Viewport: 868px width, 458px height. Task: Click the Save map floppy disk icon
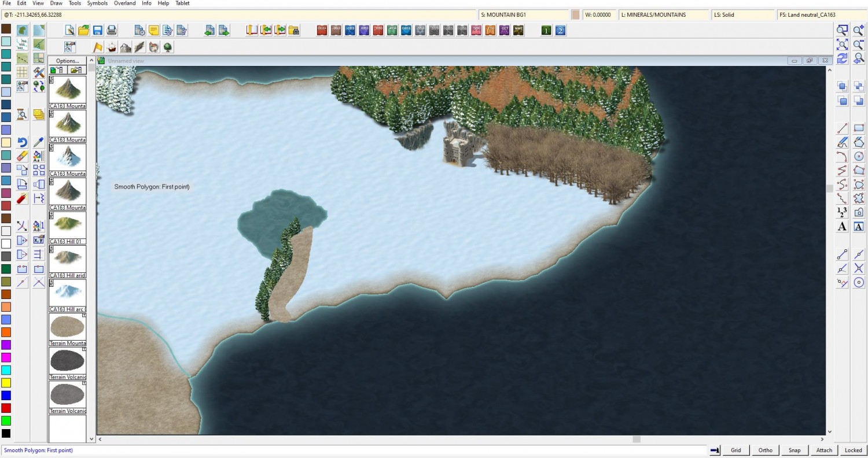click(98, 31)
